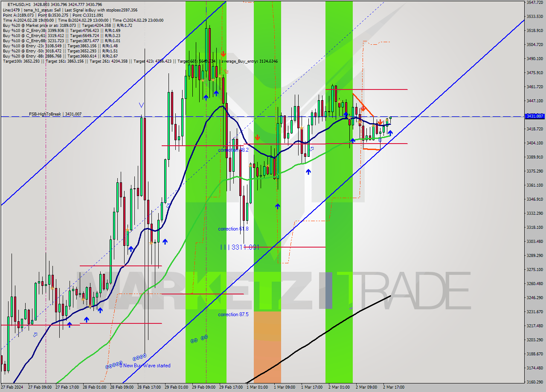Click the 3275.100 price axis label
The image size is (546, 392).
[x=534, y=269]
